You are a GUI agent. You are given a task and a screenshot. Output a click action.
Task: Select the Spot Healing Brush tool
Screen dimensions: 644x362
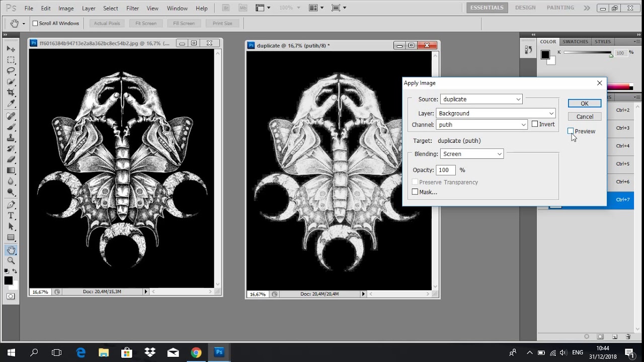(x=11, y=116)
